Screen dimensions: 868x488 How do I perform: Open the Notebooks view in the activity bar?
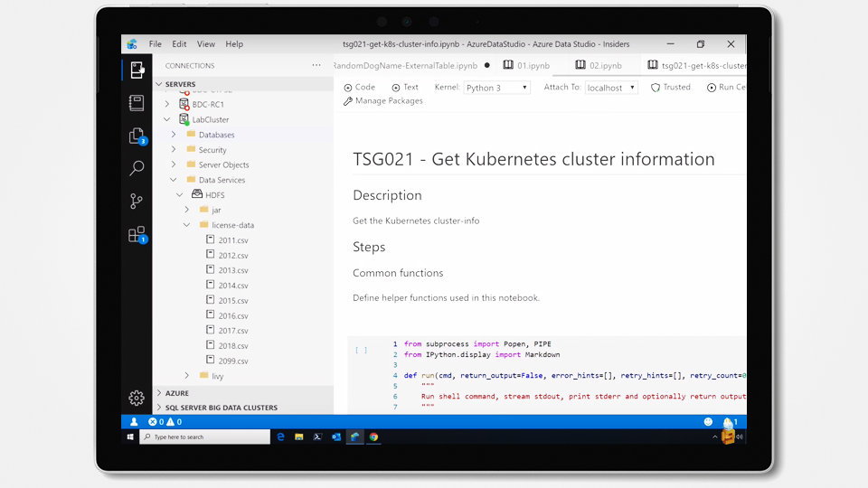coord(137,103)
